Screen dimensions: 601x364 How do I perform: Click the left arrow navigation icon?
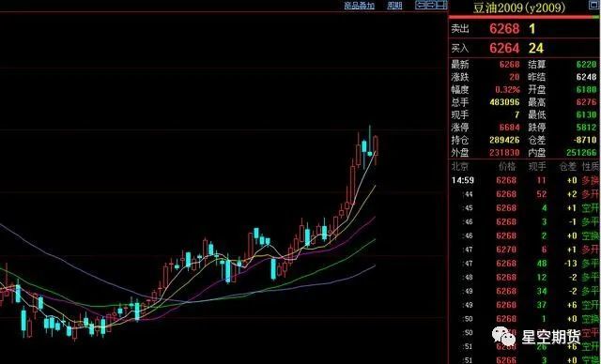point(421,5)
